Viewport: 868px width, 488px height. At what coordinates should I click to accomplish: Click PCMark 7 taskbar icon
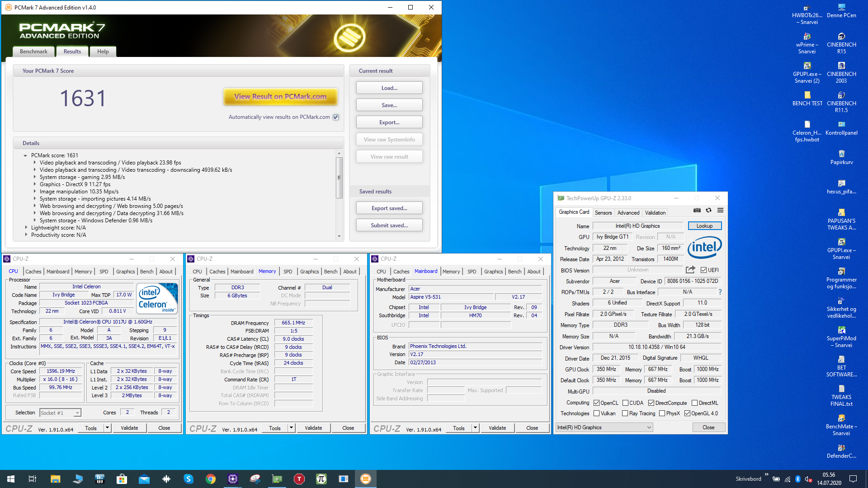coord(366,479)
